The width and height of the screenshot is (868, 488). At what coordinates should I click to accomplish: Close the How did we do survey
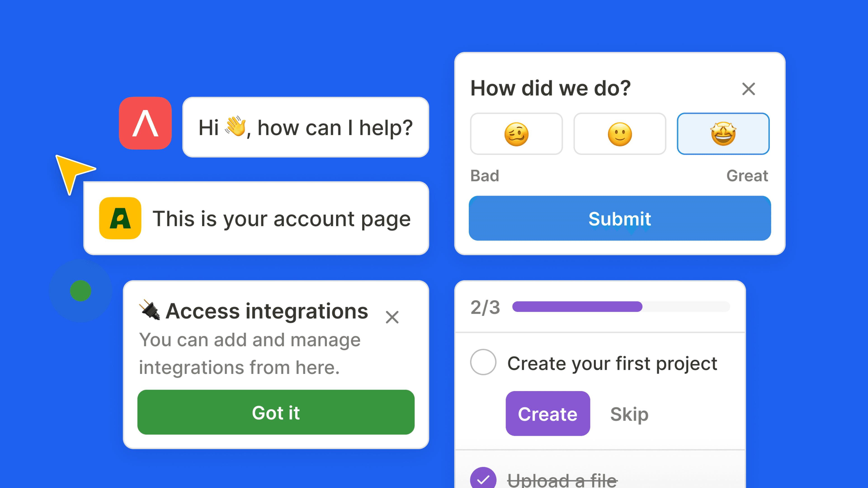coord(748,89)
